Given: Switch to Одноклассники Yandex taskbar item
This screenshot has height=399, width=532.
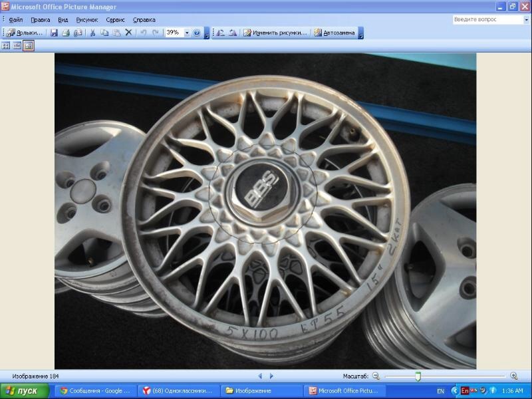Looking at the screenshot, I should [178, 391].
